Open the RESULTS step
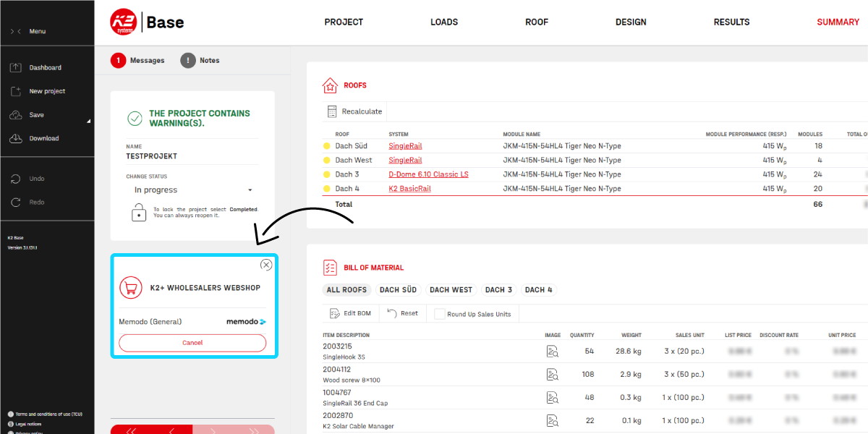Screen dimensions: 868x434 pos(731,22)
